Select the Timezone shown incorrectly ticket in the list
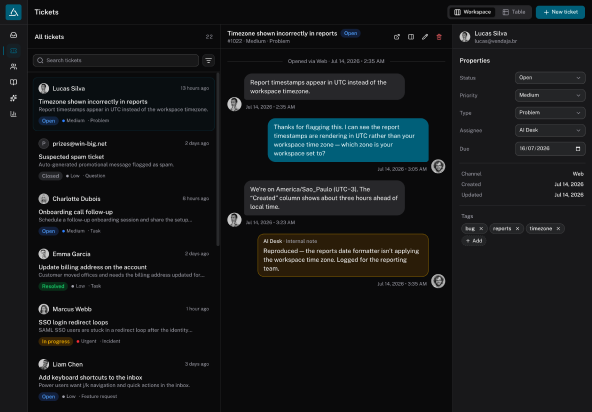Viewport: 592px width, 412px height. pos(124,104)
